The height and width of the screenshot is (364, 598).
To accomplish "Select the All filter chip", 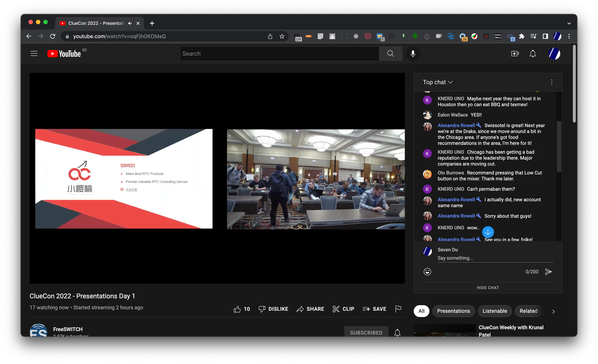I will coord(421,311).
